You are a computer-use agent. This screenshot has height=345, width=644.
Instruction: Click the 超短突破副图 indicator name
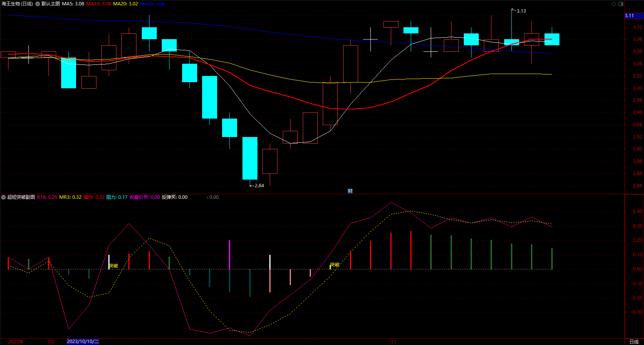pos(21,197)
